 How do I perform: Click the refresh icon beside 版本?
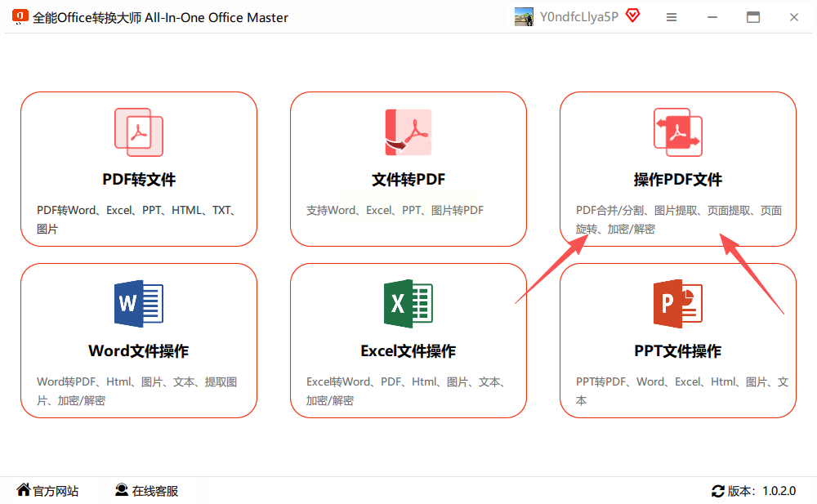coord(717,490)
